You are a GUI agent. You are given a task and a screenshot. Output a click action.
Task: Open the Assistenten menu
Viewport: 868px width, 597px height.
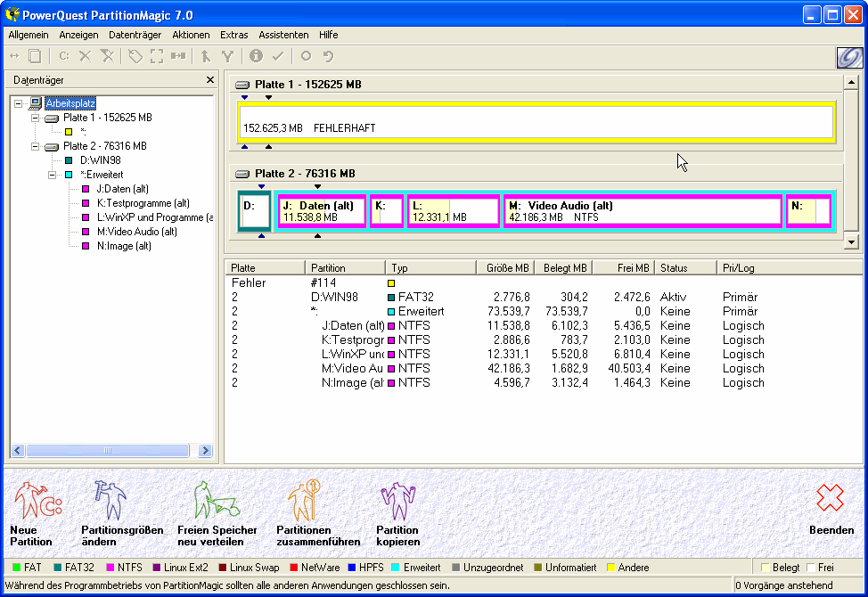point(283,35)
